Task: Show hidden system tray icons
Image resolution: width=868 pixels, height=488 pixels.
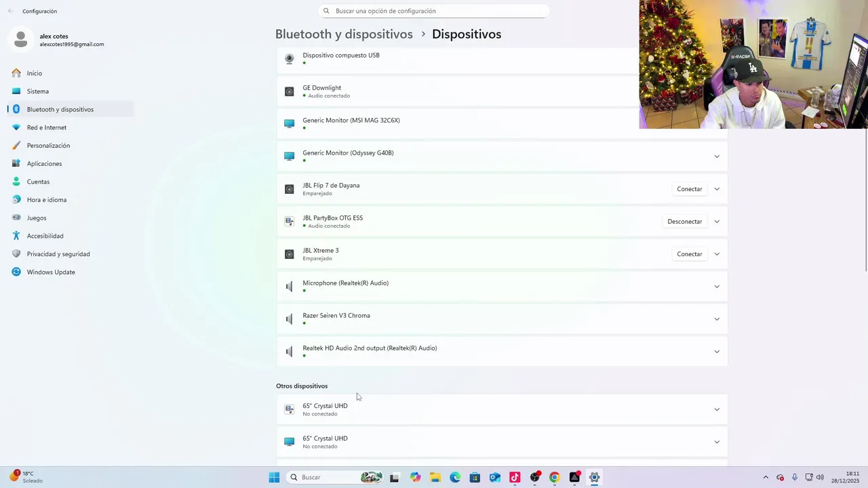Action: coord(766,477)
